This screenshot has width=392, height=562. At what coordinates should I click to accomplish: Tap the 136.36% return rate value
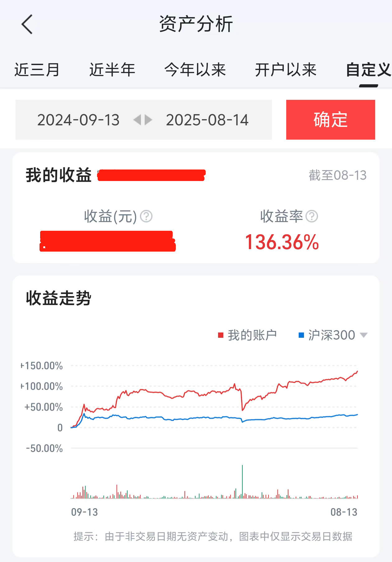pos(282,242)
